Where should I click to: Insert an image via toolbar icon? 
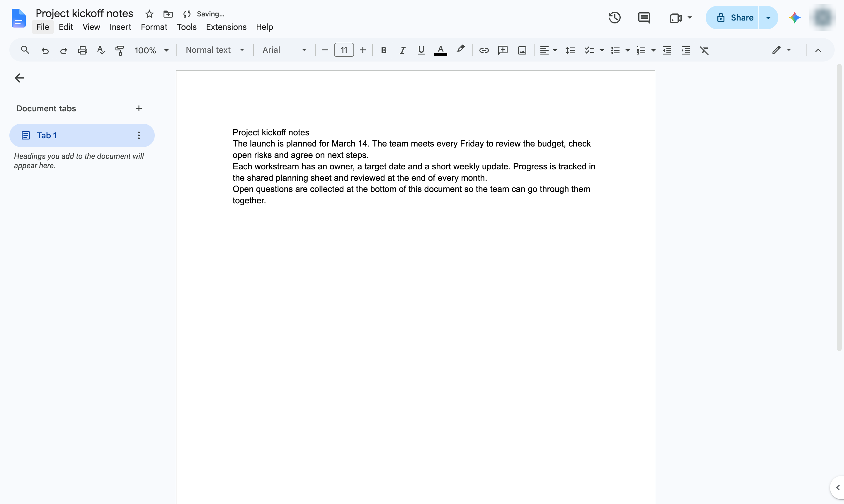click(522, 50)
